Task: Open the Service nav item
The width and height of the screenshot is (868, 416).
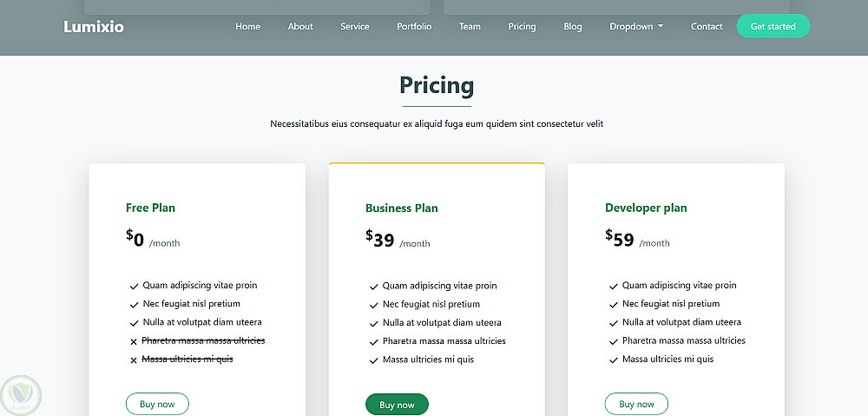Action: (x=355, y=27)
